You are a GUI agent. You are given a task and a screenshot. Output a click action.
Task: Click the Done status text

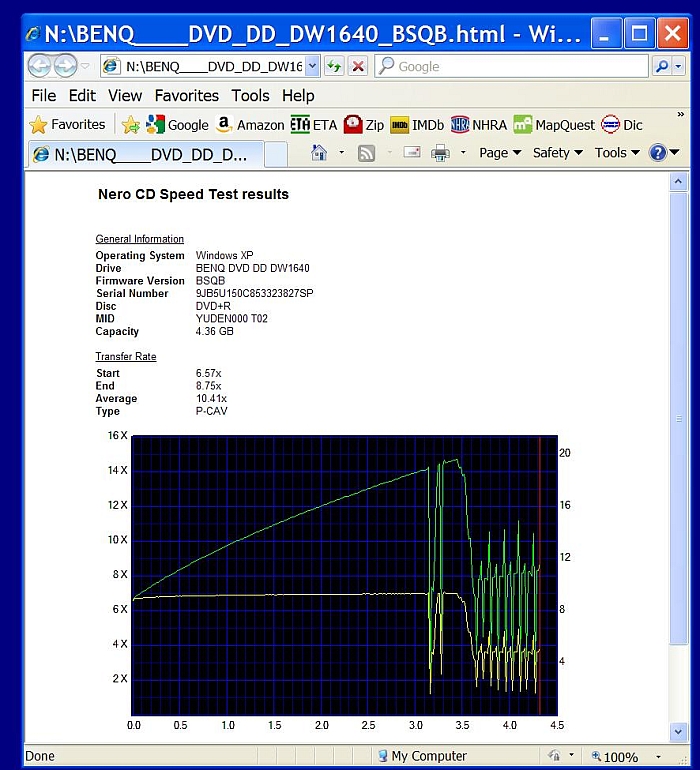coord(40,756)
